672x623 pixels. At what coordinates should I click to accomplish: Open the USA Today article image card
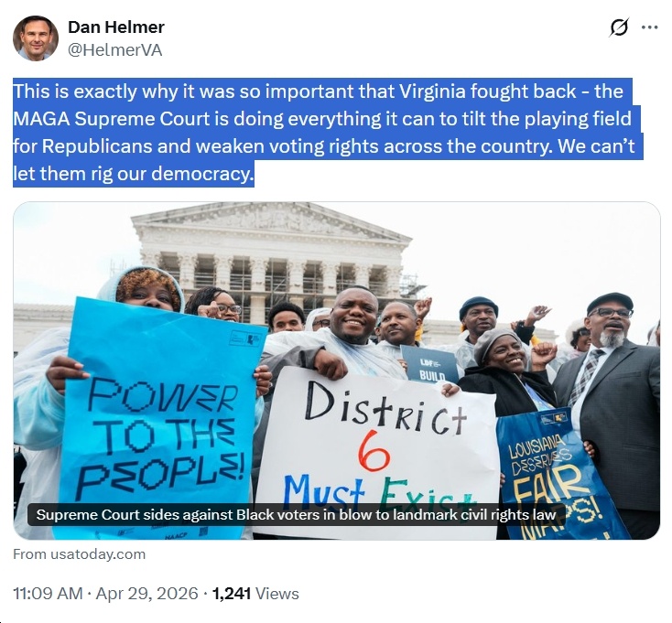point(336,371)
